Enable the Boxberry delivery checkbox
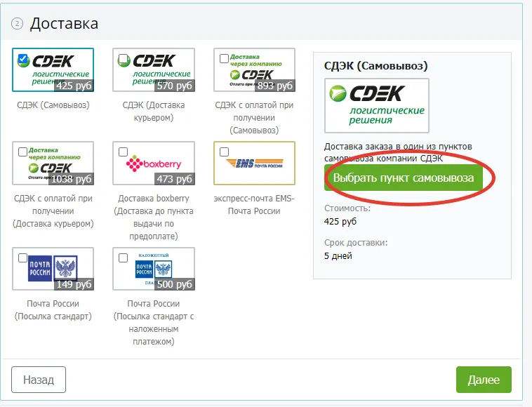Screen dimensions: 532x407 [x=124, y=152]
